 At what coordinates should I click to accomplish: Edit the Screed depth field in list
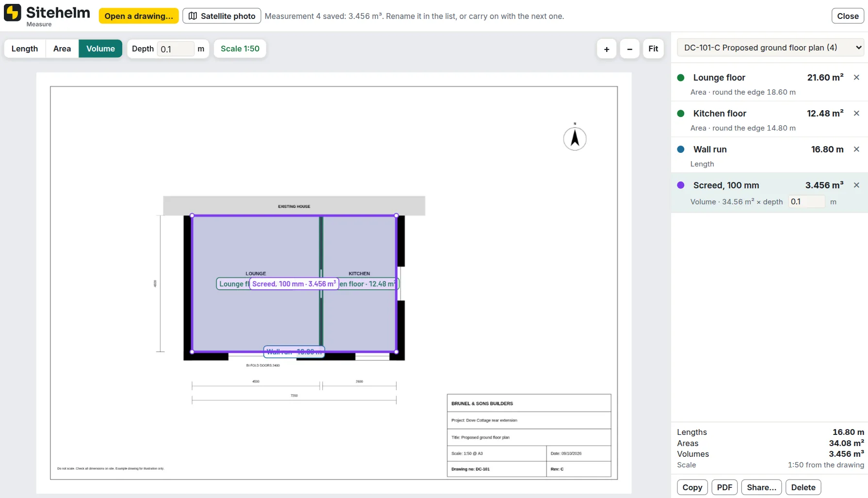(806, 201)
